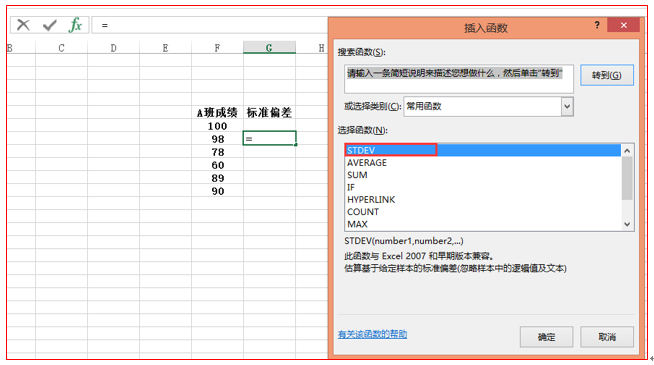The image size is (654, 365).
Task: Select column G header
Action: click(269, 48)
